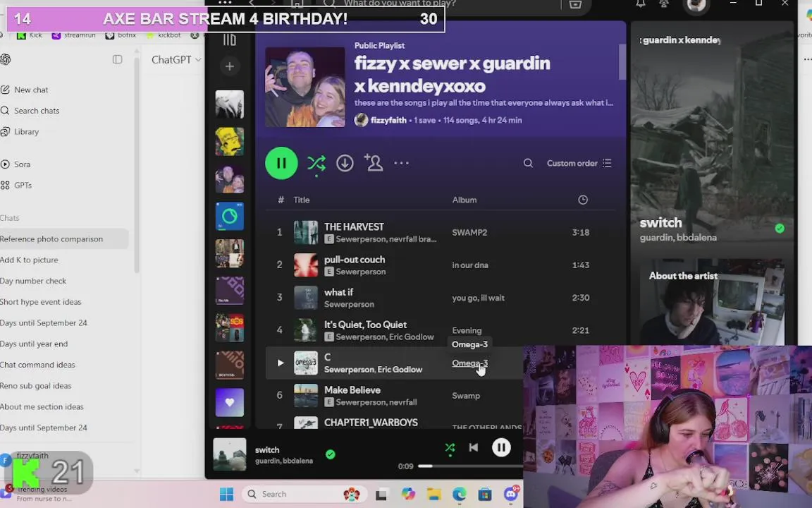The image size is (812, 508).
Task: Open Bart Simpson playlist thumbnail
Action: tap(229, 142)
